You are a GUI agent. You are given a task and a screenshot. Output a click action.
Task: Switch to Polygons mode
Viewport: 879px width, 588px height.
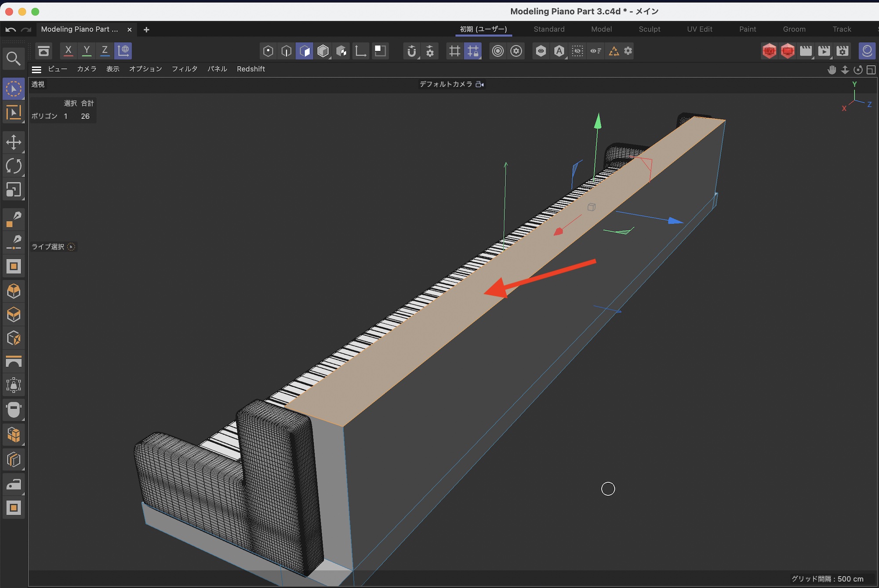[305, 51]
